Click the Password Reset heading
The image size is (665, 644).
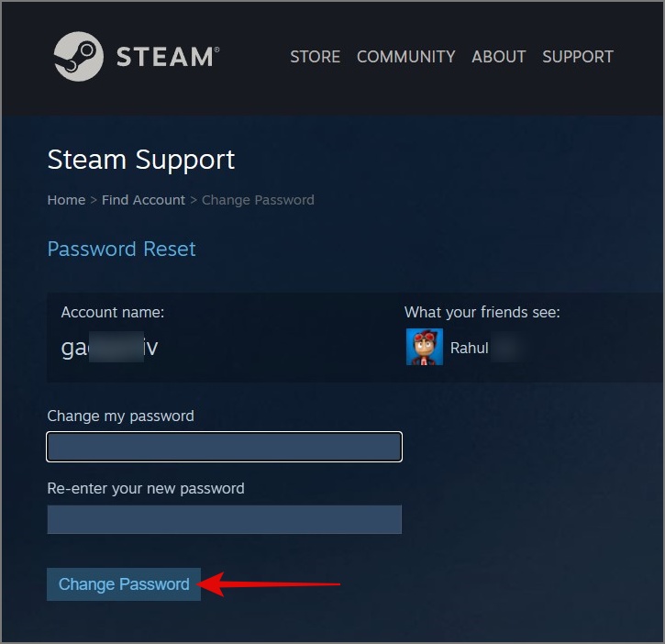[122, 249]
